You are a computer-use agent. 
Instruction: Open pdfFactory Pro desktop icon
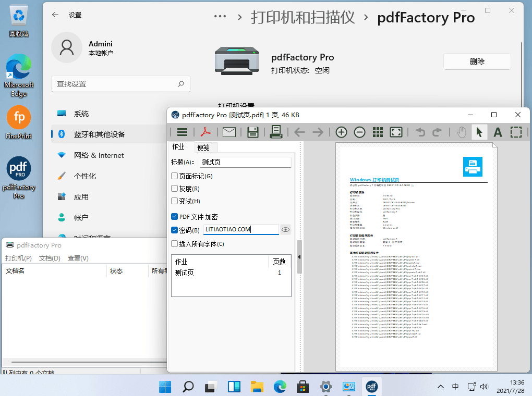(19, 178)
